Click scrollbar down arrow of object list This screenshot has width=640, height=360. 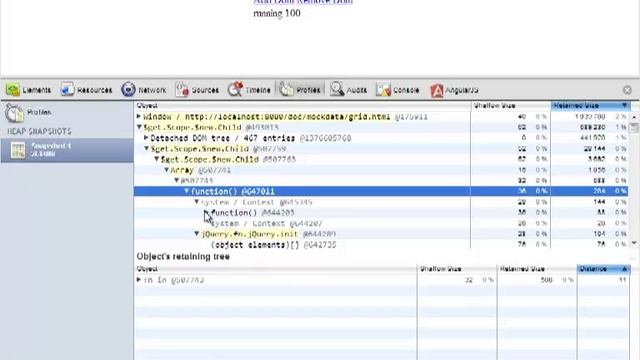click(634, 244)
